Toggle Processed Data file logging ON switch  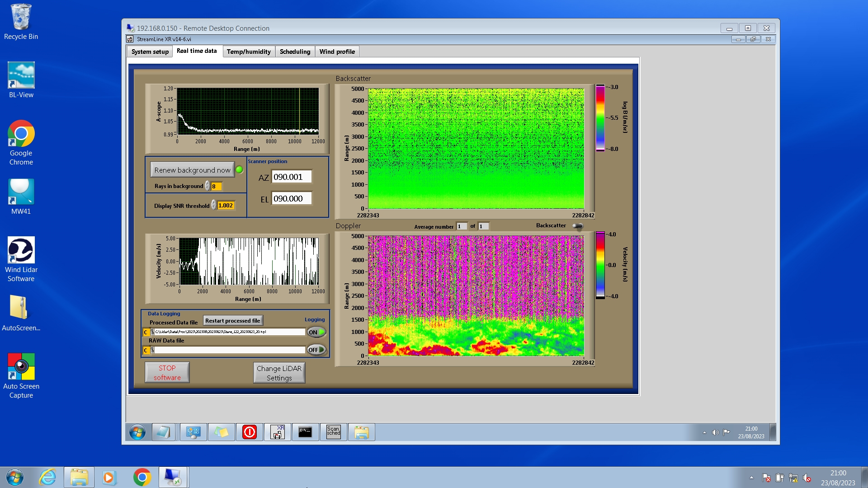click(x=316, y=332)
